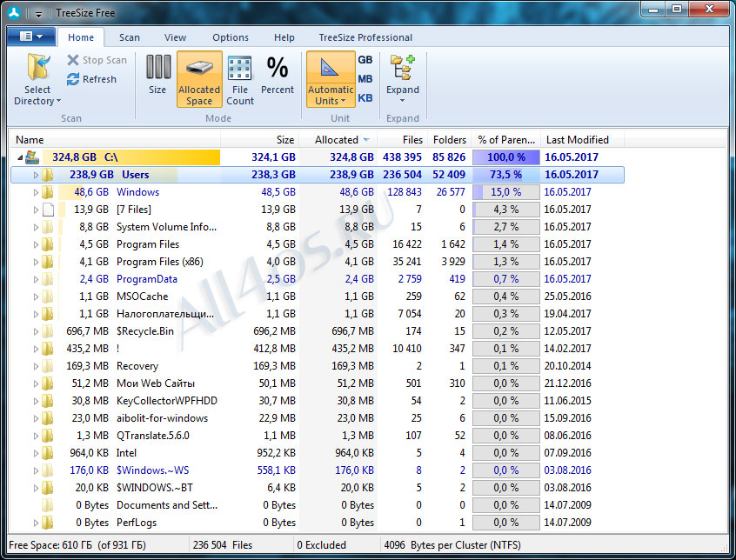Click the Мои Web Сайты folder icon
Image resolution: width=736 pixels, height=560 pixels.
[47, 383]
